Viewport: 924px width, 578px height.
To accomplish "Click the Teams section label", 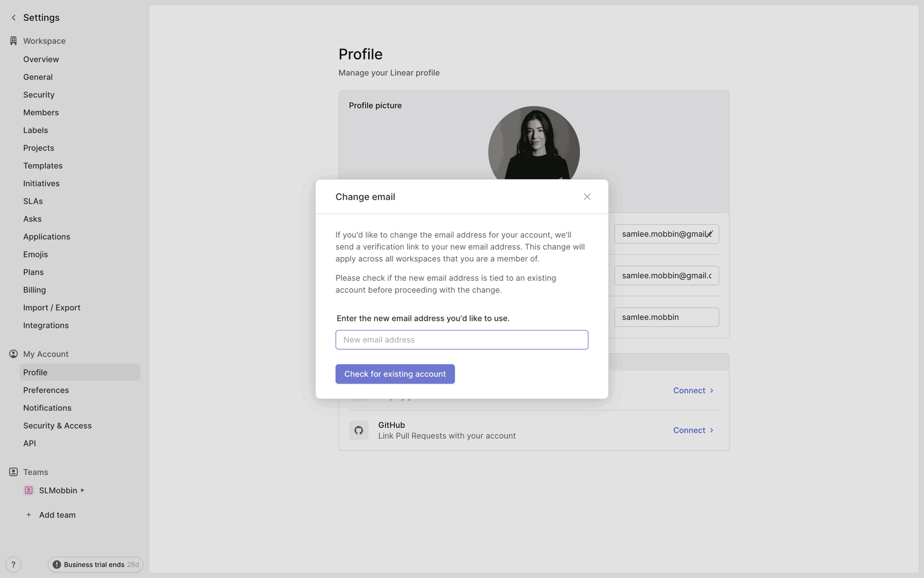I will click(x=36, y=472).
